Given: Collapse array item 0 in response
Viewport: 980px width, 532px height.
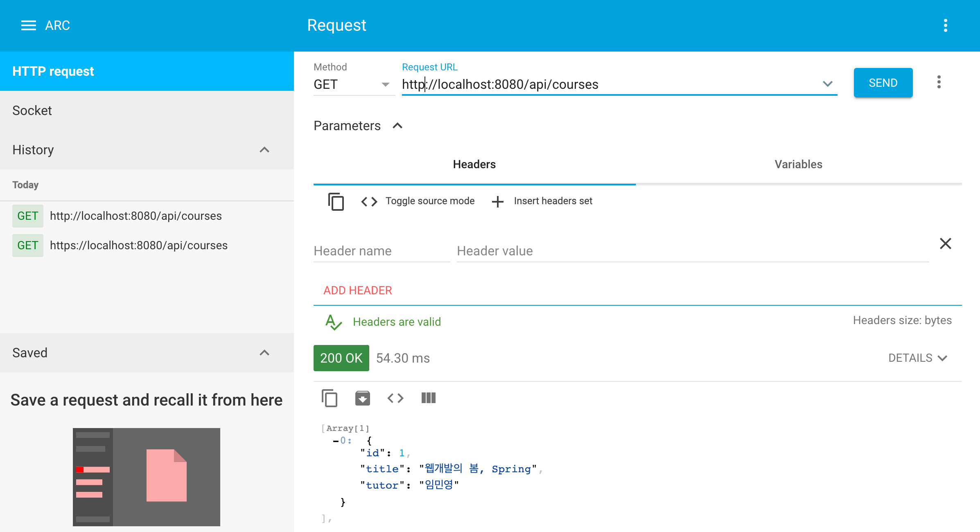Looking at the screenshot, I should (x=336, y=441).
